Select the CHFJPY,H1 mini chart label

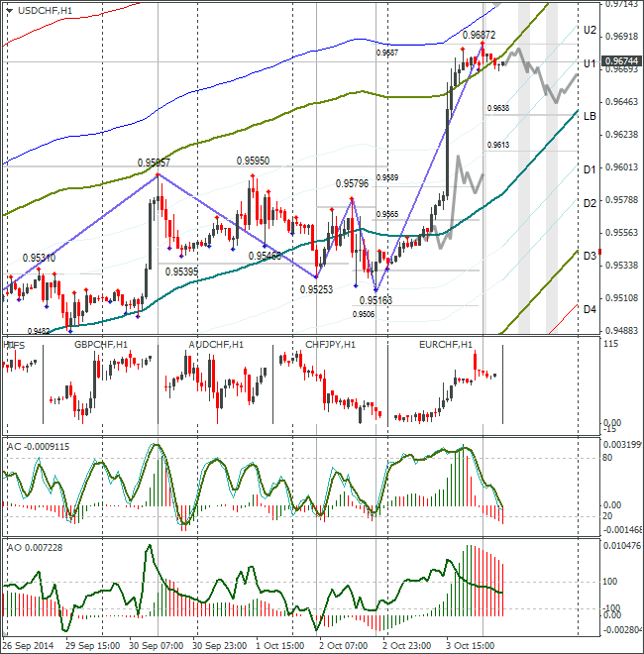[x=330, y=345]
